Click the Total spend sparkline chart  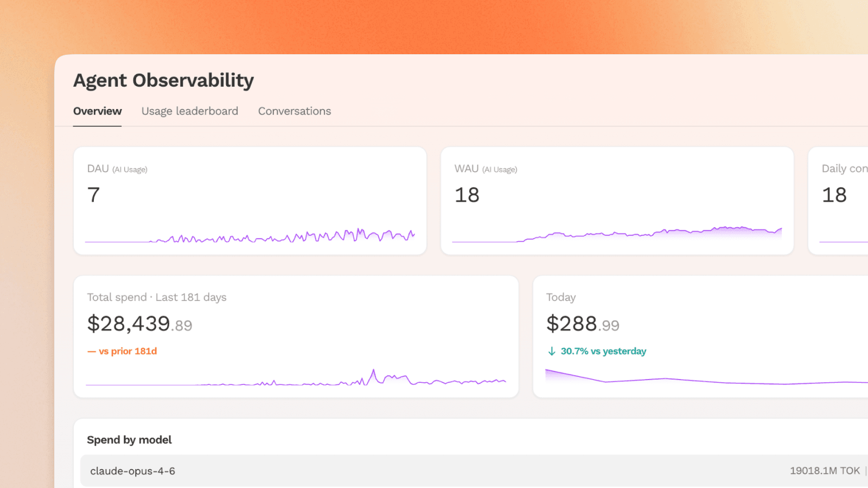tap(296, 377)
